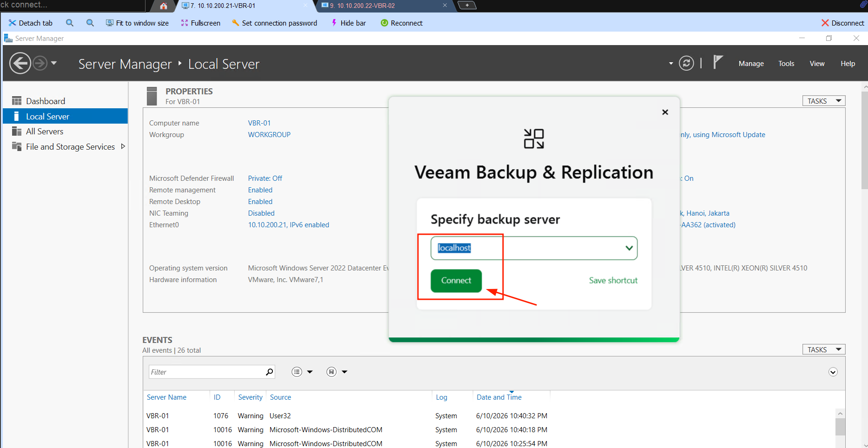The height and width of the screenshot is (448, 868).
Task: Click the home tab icon
Action: point(163,6)
